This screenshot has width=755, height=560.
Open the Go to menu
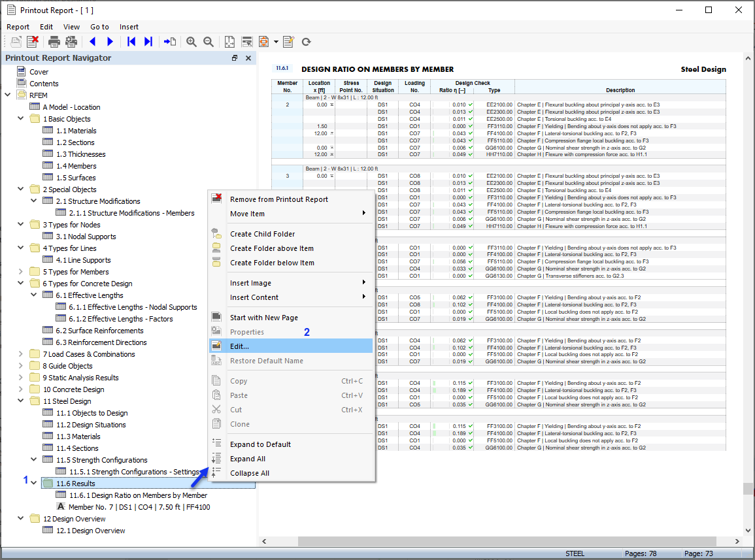[x=99, y=27]
